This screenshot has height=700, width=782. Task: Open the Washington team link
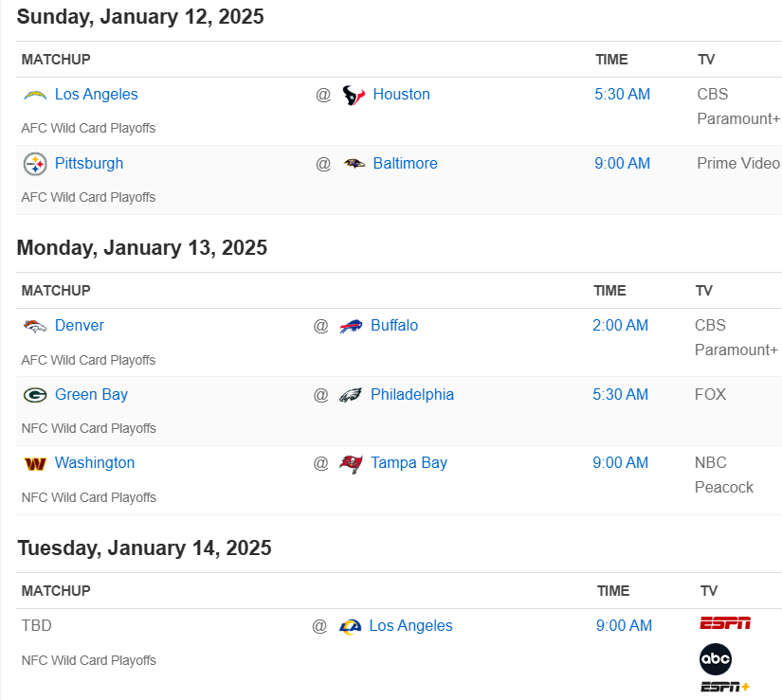tap(95, 463)
